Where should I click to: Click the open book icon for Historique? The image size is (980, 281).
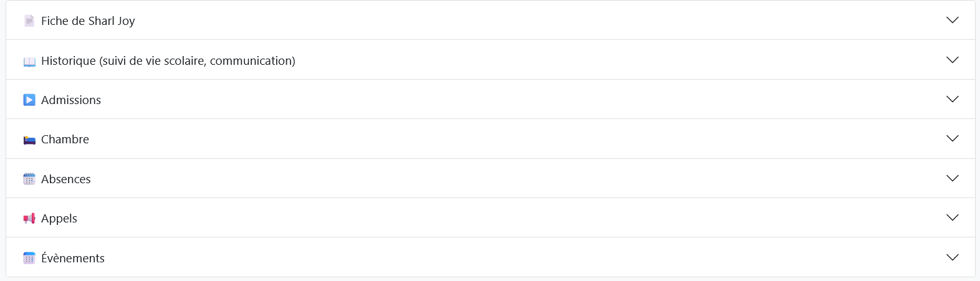click(x=29, y=61)
